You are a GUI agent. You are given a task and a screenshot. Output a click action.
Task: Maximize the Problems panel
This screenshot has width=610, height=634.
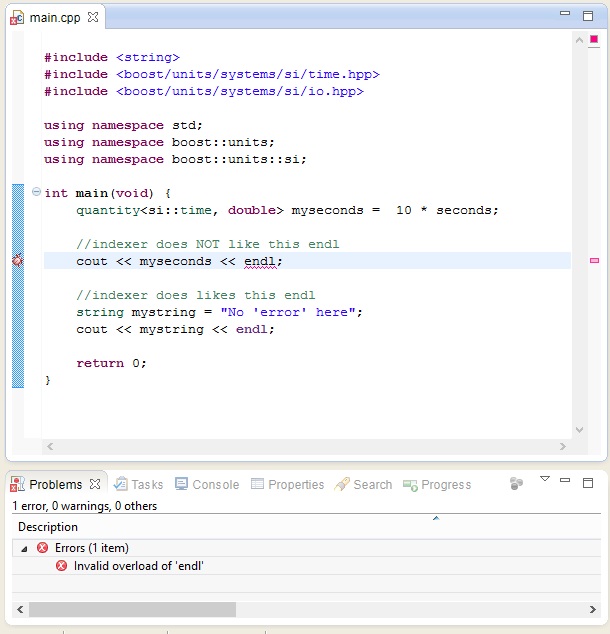(x=588, y=483)
